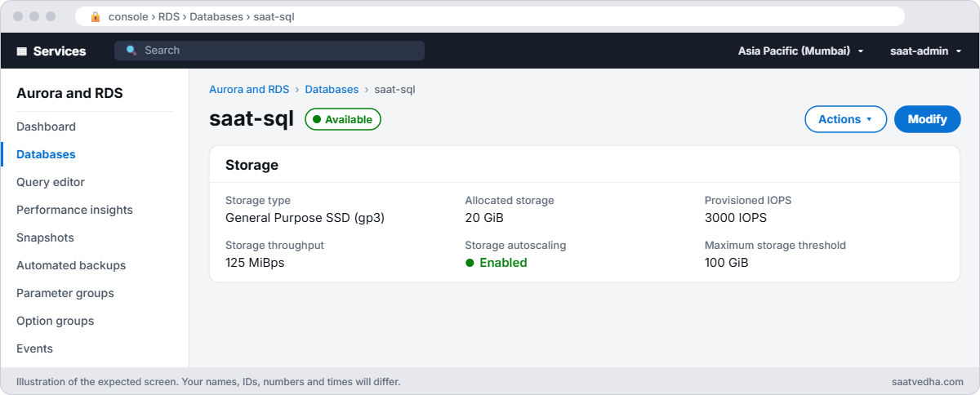
Task: Click the browser address bar
Action: click(490, 16)
